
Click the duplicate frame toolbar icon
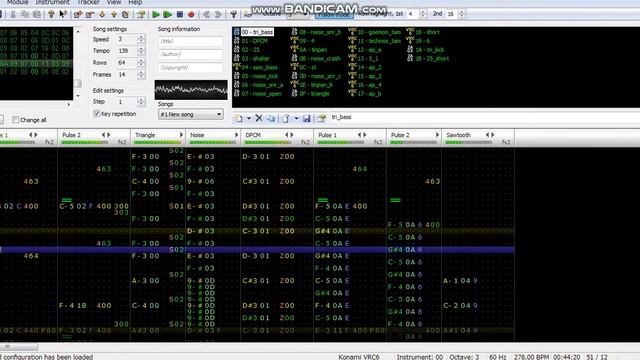[126, 15]
